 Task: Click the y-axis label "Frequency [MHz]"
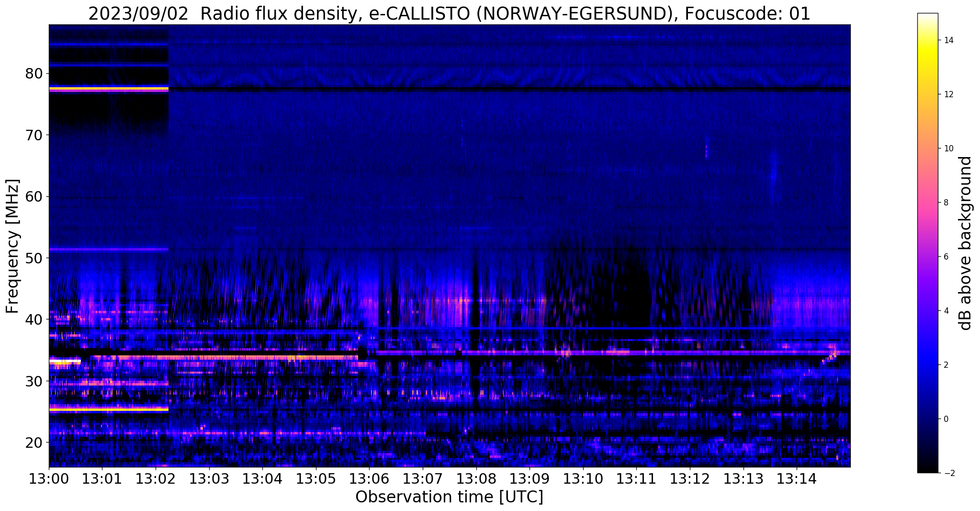click(12, 246)
